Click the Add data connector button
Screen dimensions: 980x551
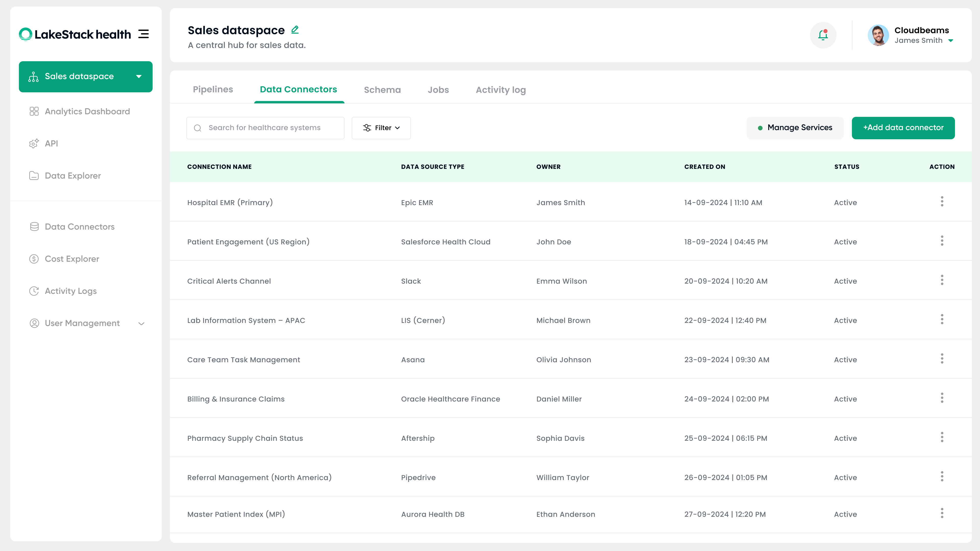[x=903, y=128]
